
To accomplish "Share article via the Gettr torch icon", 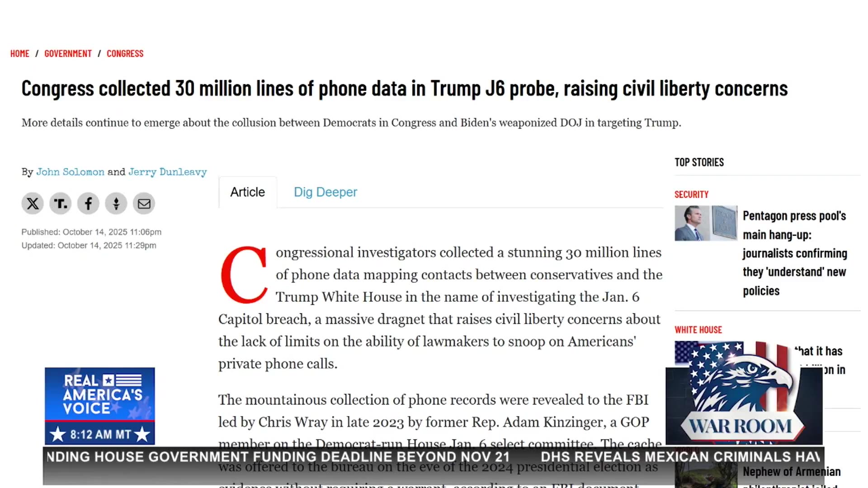I will 116,204.
